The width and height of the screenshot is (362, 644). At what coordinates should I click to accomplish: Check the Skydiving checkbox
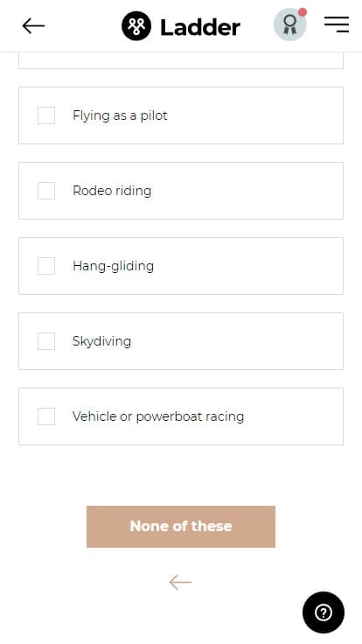click(46, 341)
